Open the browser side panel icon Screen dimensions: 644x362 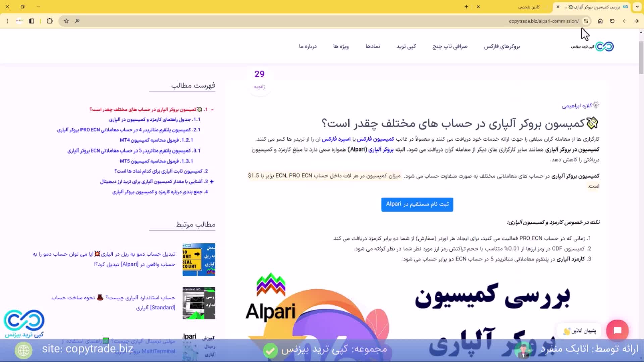(x=32, y=21)
